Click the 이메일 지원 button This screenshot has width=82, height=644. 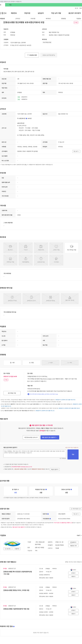(x=12, y=393)
